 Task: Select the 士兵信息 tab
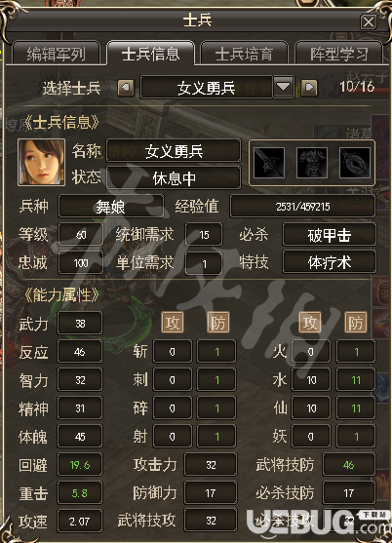(x=150, y=54)
